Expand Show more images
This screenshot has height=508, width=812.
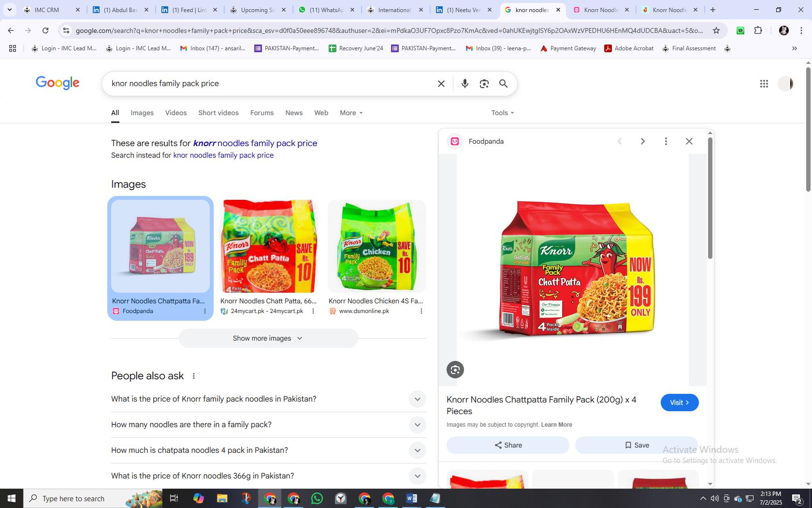tap(268, 338)
